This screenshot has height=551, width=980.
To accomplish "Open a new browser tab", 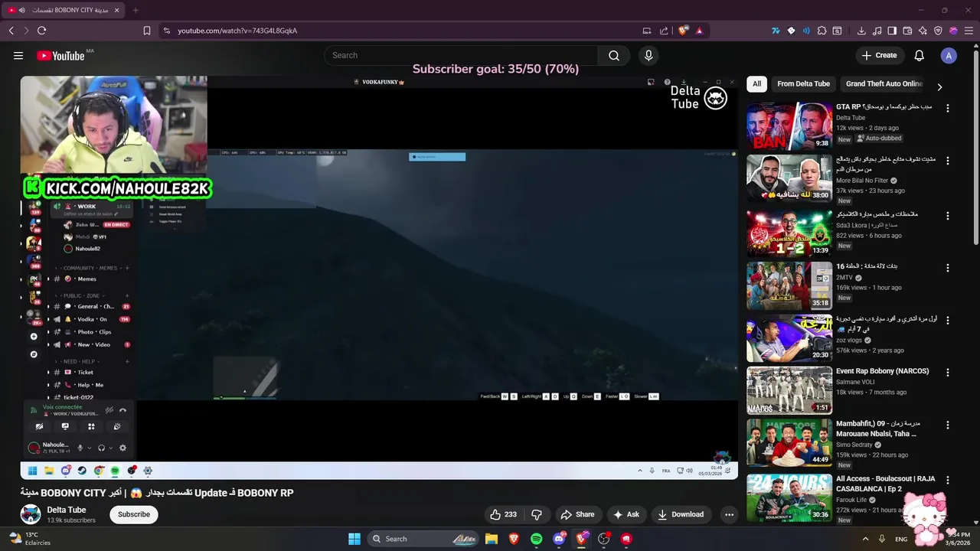I will (x=136, y=10).
